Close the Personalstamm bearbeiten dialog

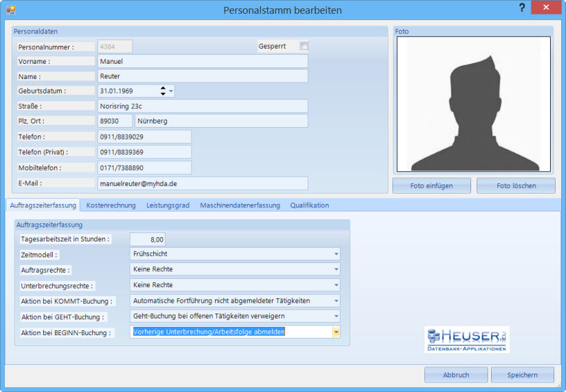[x=546, y=7]
